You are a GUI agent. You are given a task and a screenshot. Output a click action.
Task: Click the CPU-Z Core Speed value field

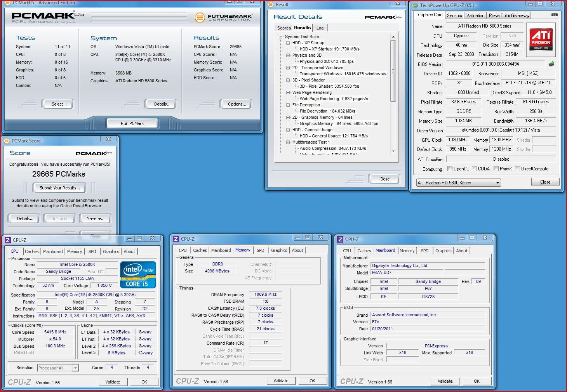[55, 332]
